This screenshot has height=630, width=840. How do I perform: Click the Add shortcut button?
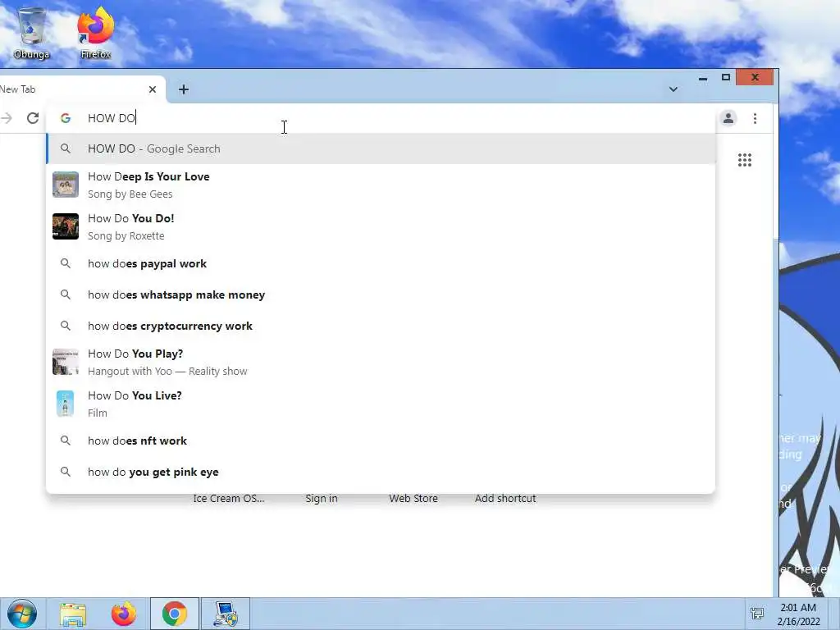click(x=505, y=498)
